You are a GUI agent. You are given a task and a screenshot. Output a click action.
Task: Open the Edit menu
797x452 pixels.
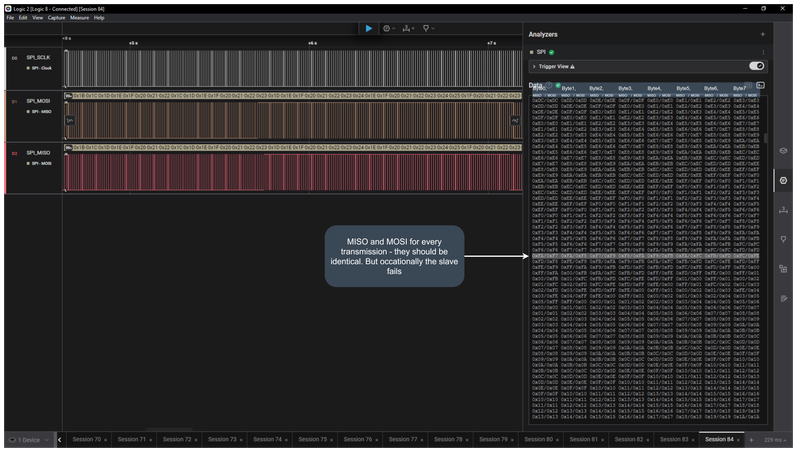coord(23,18)
